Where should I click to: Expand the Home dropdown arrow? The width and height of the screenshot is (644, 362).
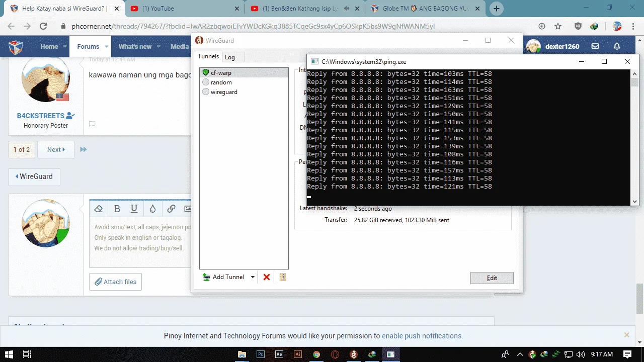pyautogui.click(x=65, y=46)
